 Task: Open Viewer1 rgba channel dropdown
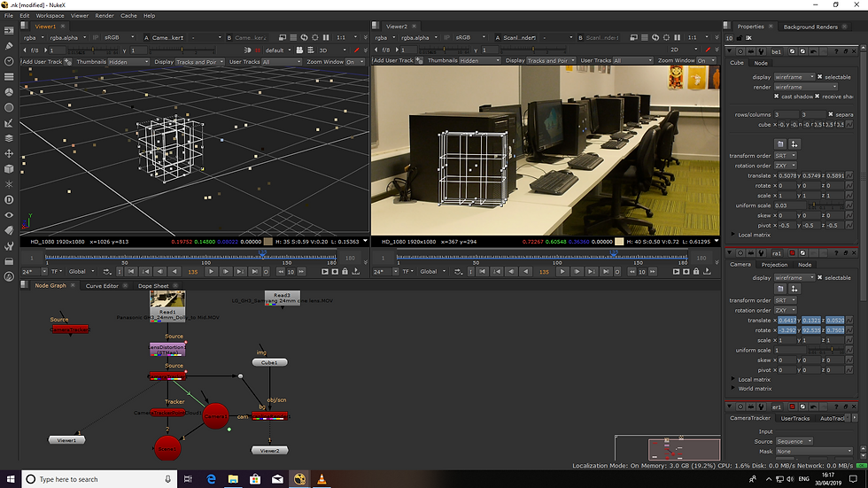click(x=33, y=37)
